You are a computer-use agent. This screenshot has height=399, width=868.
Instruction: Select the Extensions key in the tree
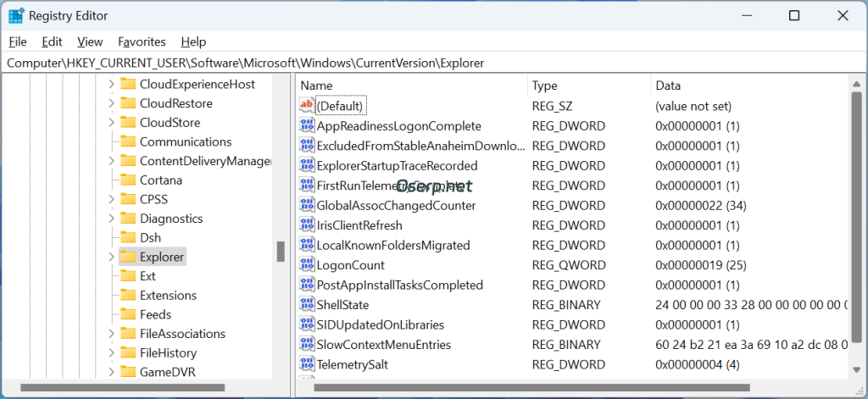pos(169,295)
